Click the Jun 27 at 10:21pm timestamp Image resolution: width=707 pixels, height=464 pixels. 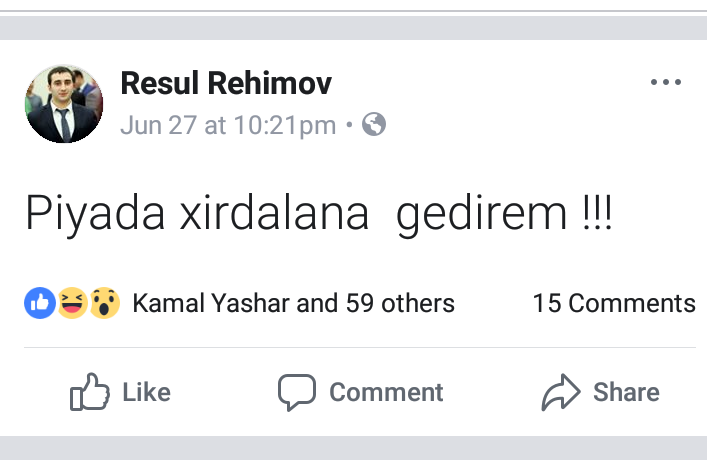point(228,126)
